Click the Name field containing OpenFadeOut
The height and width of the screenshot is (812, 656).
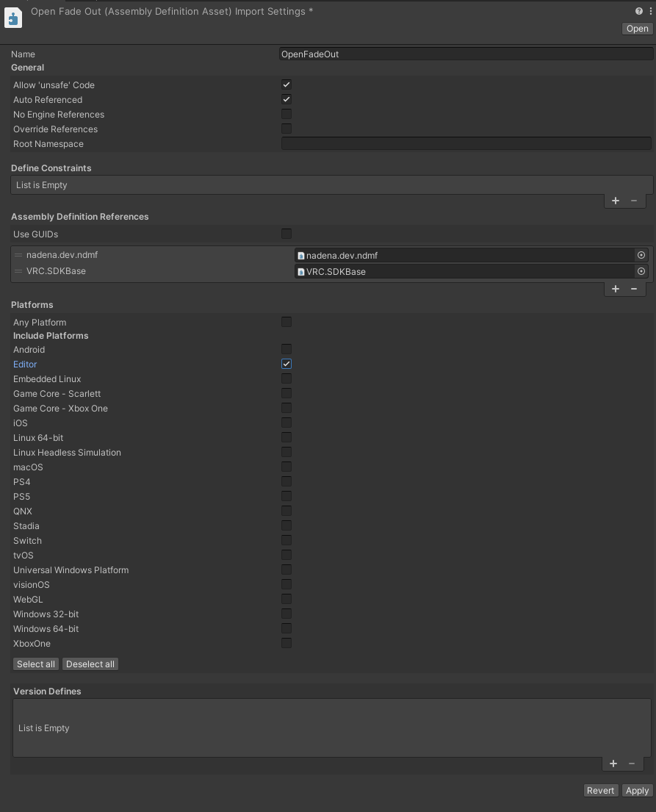click(x=466, y=54)
